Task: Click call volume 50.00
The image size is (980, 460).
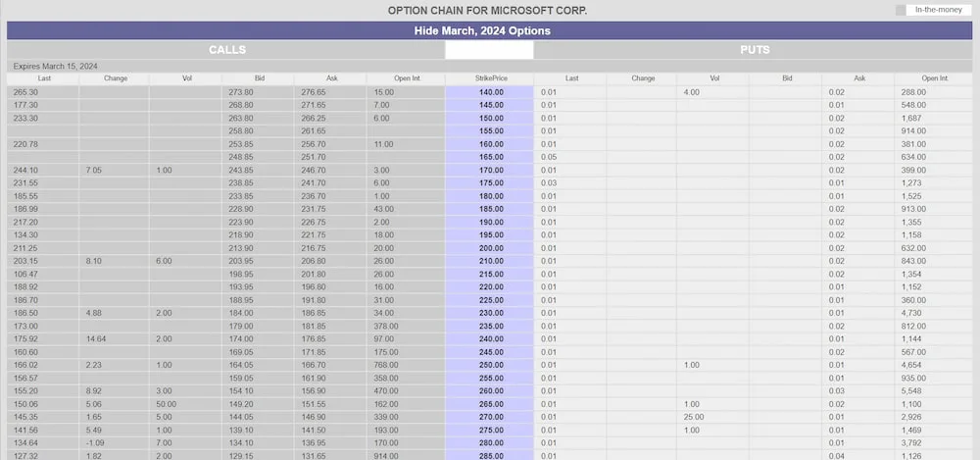Action: click(x=167, y=404)
